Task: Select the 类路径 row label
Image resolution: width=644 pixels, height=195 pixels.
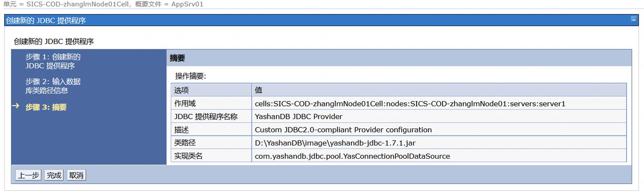Action: (x=211, y=143)
